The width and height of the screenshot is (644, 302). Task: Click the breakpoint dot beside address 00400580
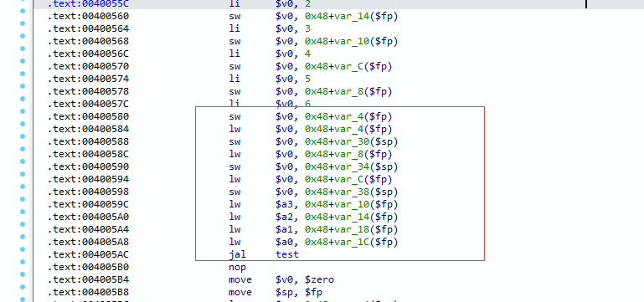[23, 117]
